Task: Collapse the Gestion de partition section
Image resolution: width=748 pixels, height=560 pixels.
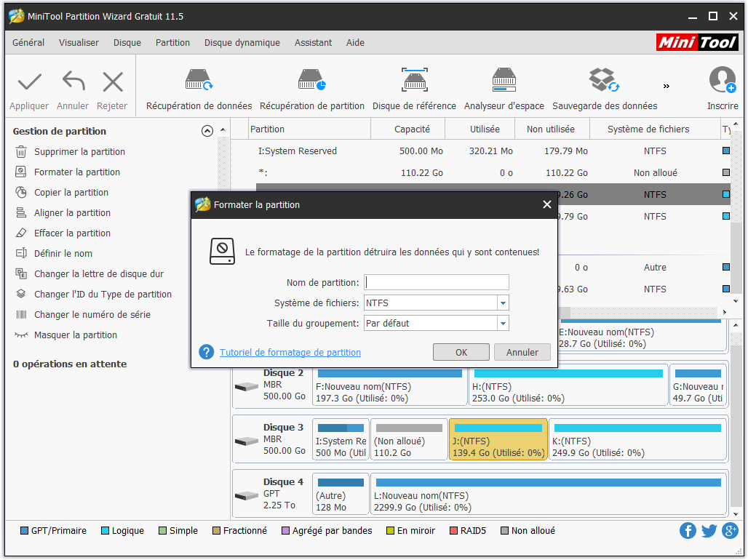Action: pos(207,131)
